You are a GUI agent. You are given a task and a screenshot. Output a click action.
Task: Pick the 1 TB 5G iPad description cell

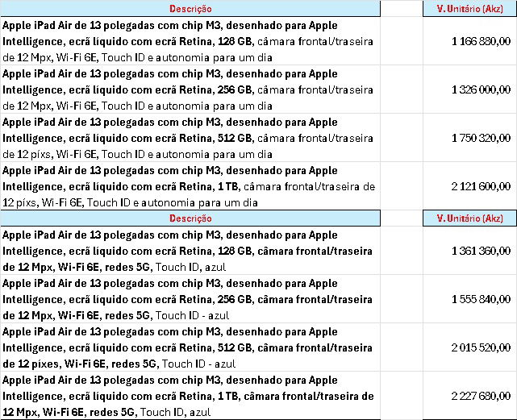(x=190, y=396)
